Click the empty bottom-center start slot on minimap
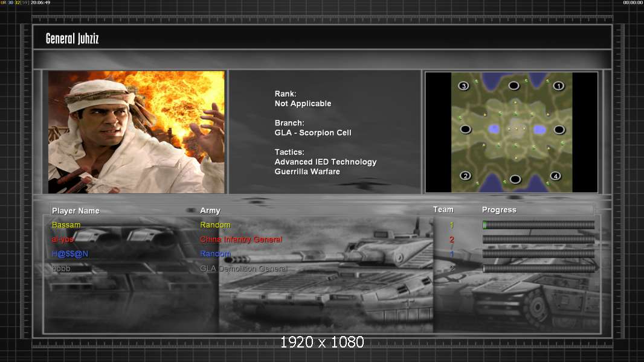644x362 pixels. point(515,179)
